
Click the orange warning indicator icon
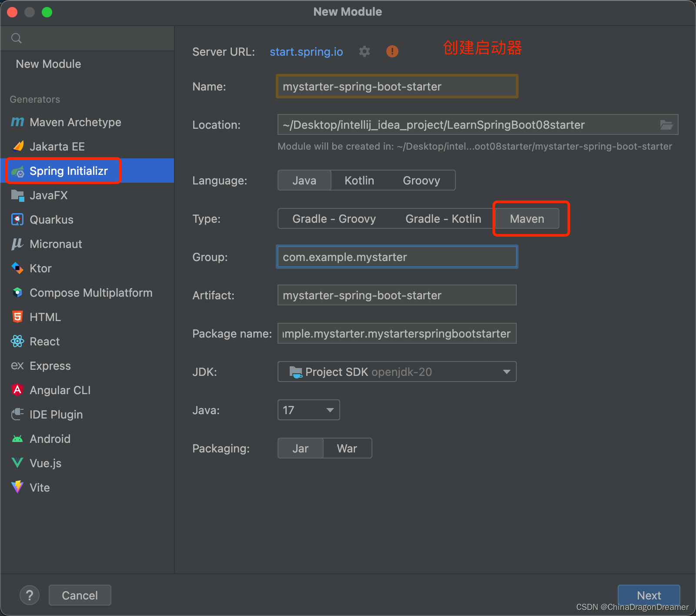tap(392, 51)
